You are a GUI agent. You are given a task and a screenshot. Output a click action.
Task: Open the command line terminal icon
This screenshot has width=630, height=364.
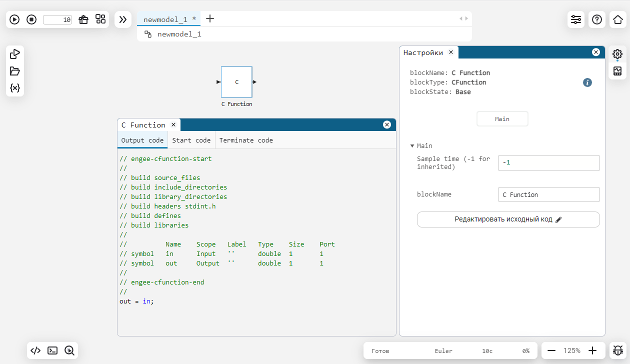coord(52,350)
